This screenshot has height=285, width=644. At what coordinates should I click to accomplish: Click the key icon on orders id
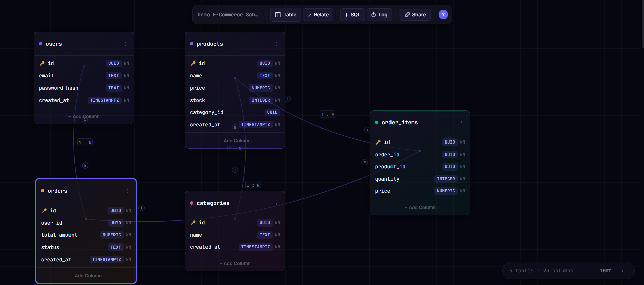[x=44, y=211]
